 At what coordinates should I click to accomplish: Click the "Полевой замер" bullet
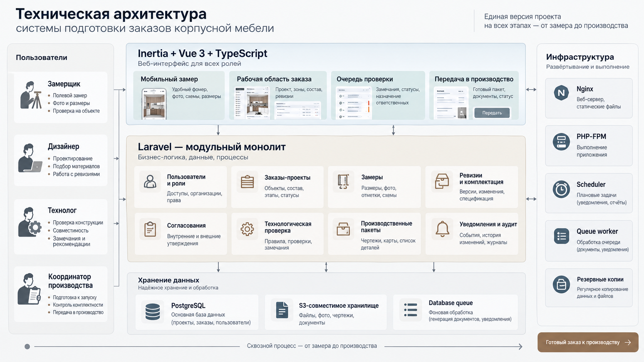(x=70, y=95)
